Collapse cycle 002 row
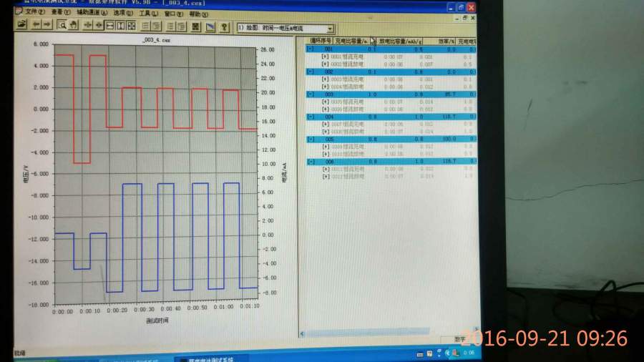The height and width of the screenshot is (362, 644). point(311,72)
